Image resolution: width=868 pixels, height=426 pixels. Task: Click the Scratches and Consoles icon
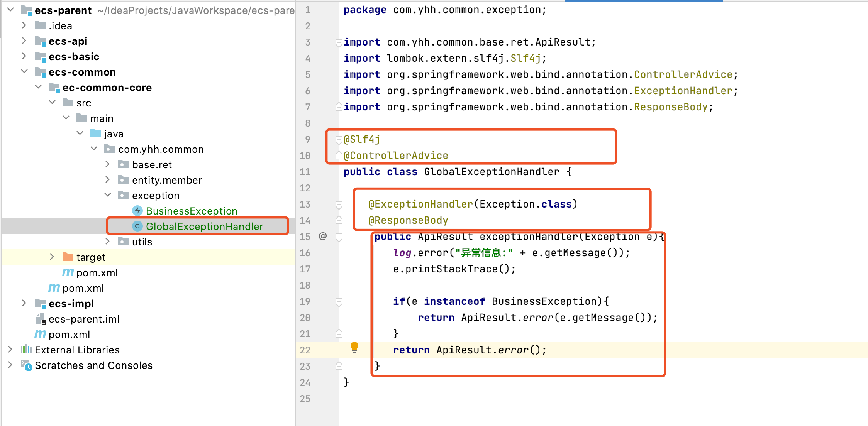pos(26,365)
